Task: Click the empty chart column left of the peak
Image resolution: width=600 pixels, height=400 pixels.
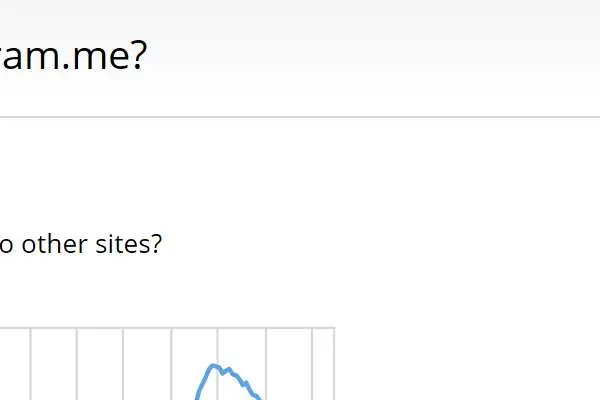Action: click(x=147, y=364)
